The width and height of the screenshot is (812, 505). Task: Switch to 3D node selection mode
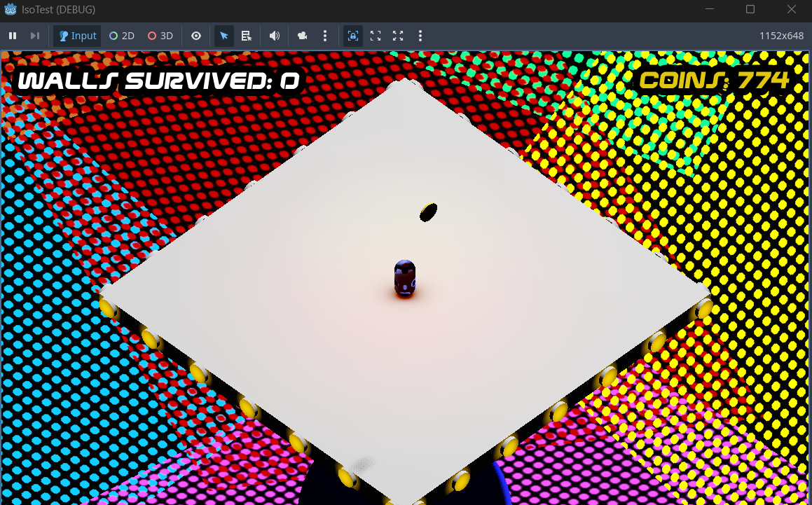tap(160, 36)
